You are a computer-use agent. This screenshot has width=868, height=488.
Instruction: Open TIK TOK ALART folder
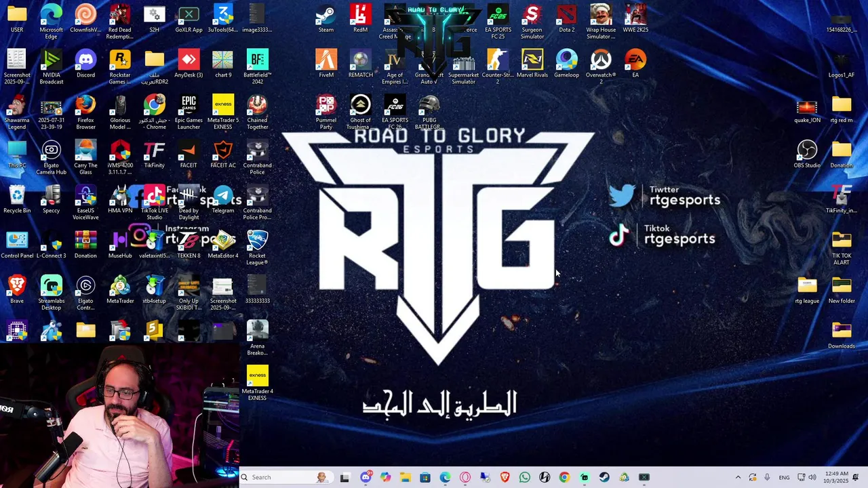coord(842,247)
